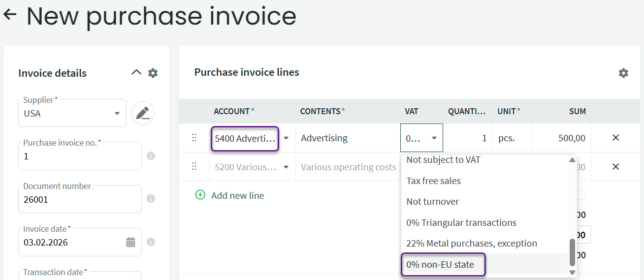Delete the Various operating costs line

tap(615, 167)
